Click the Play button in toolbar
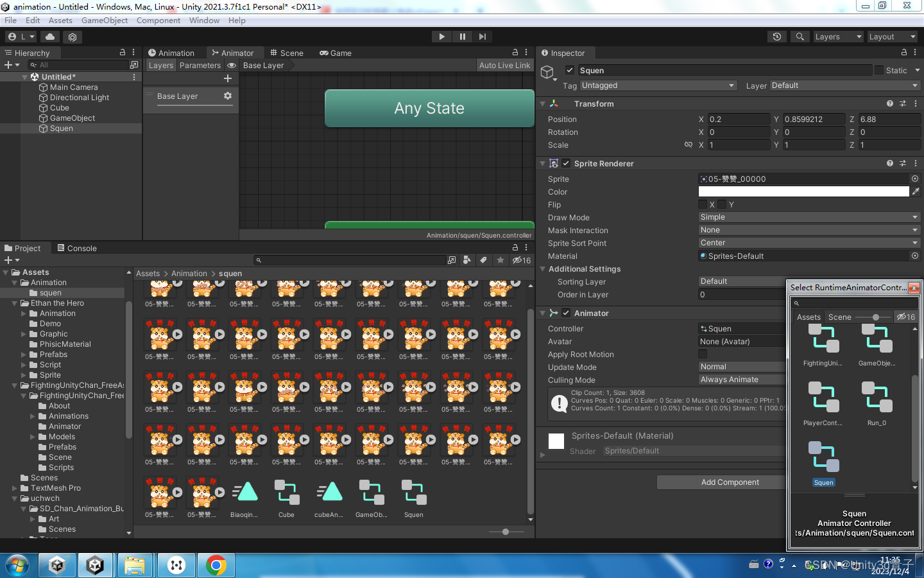Image resolution: width=924 pixels, height=578 pixels. point(441,37)
